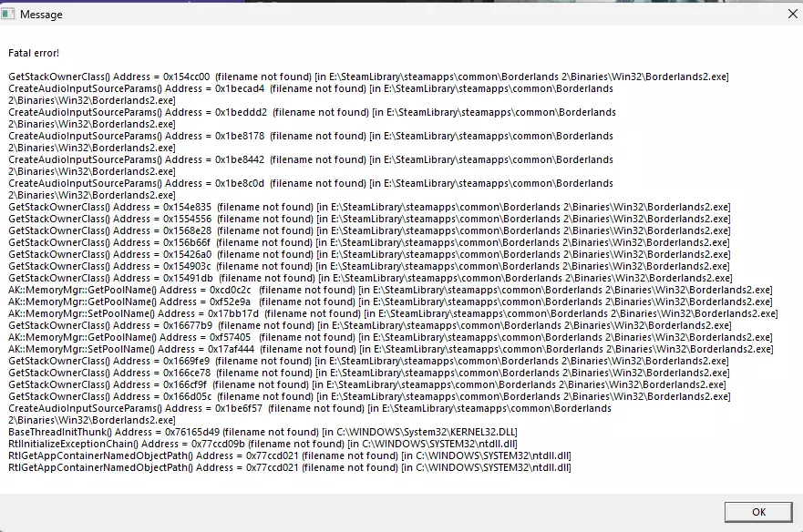Click the line with address 0x166cf9f
Image resolution: width=803 pixels, height=532 pixels.
click(x=366, y=384)
